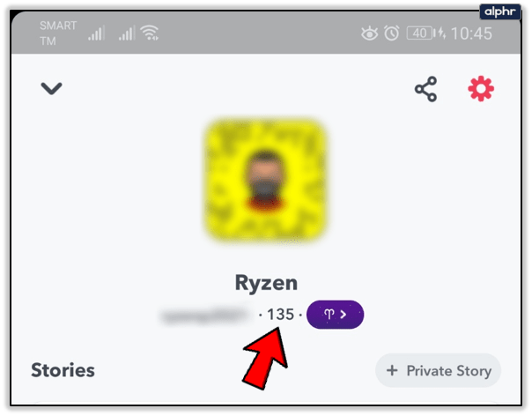Tap the alarm clock status icon

pos(392,33)
